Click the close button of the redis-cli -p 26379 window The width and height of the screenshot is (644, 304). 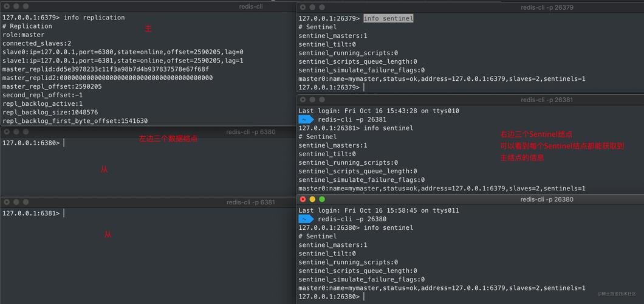303,7
